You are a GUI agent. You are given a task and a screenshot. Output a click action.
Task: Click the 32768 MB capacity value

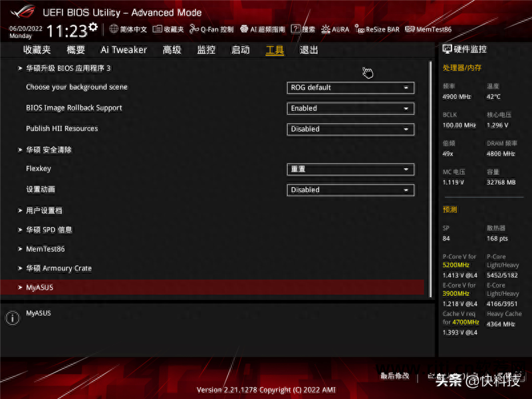(x=501, y=182)
